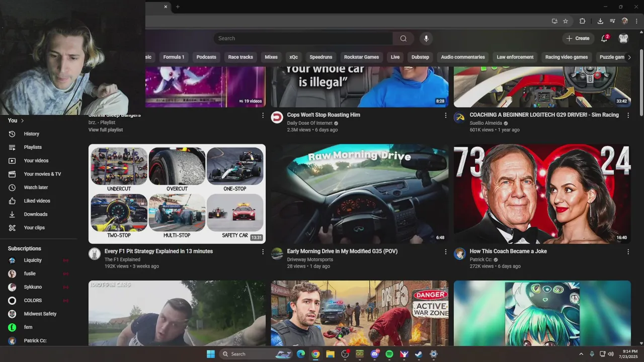Expand the You section chevron
The image size is (644, 362).
pyautogui.click(x=22, y=121)
